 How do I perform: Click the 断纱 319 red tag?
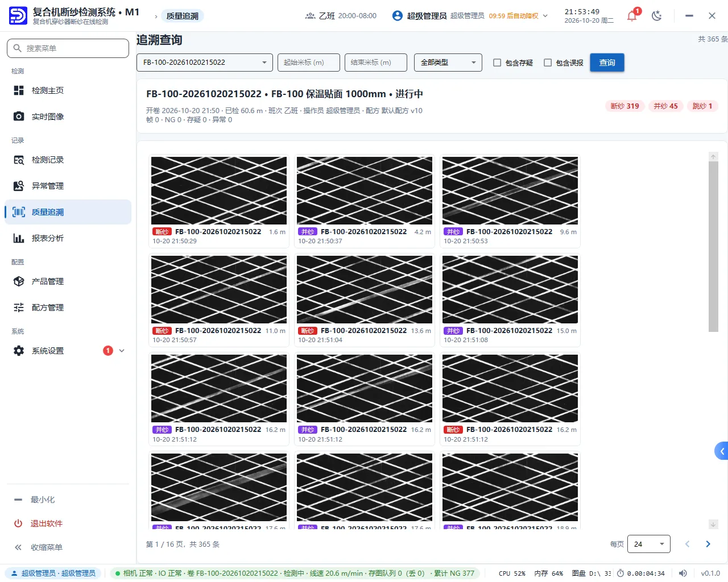[624, 106]
